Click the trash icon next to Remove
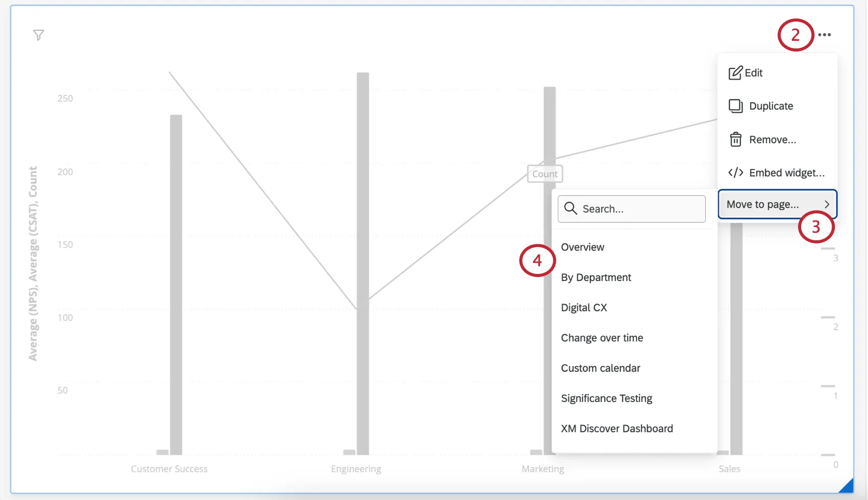 coord(735,139)
